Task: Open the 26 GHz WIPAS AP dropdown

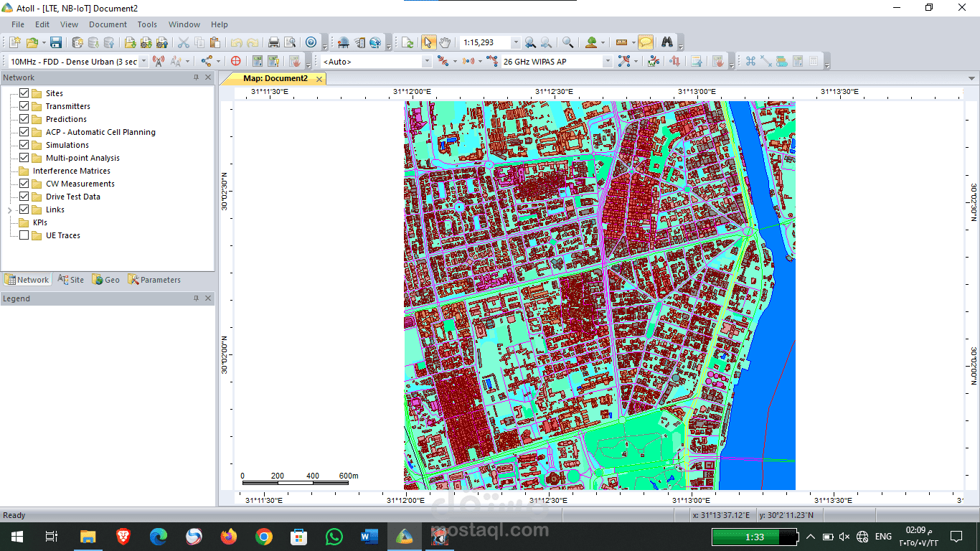Action: click(608, 62)
